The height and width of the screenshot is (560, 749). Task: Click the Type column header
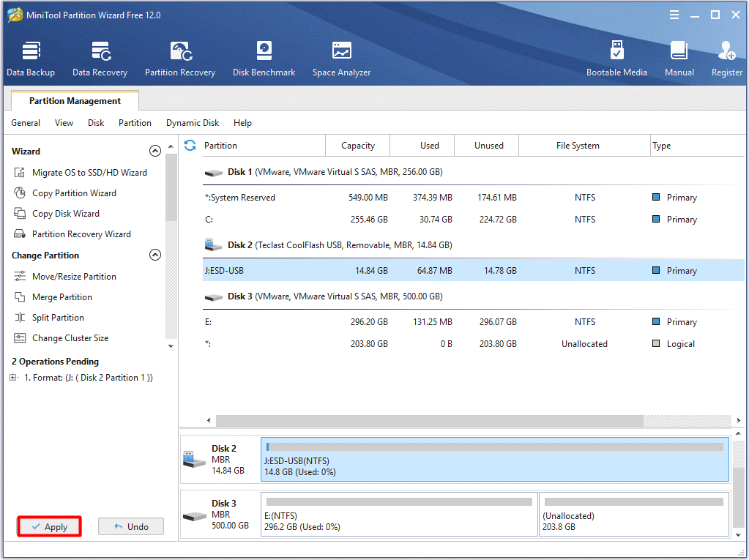coord(698,146)
